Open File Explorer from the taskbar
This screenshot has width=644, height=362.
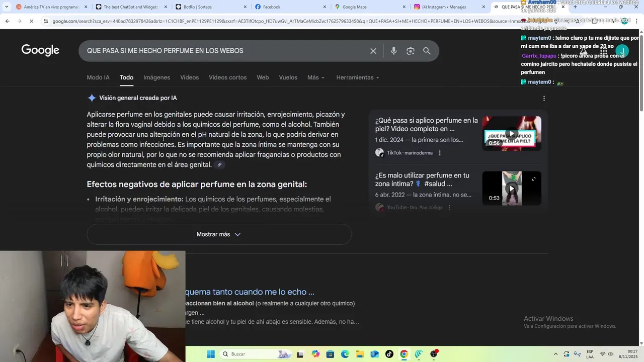click(x=360, y=354)
